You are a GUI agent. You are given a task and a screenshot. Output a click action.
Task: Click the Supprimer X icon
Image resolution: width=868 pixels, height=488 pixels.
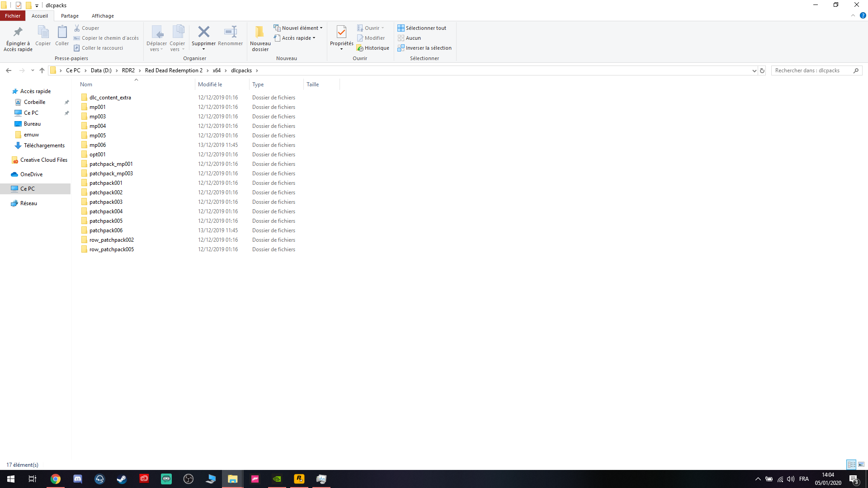(203, 32)
